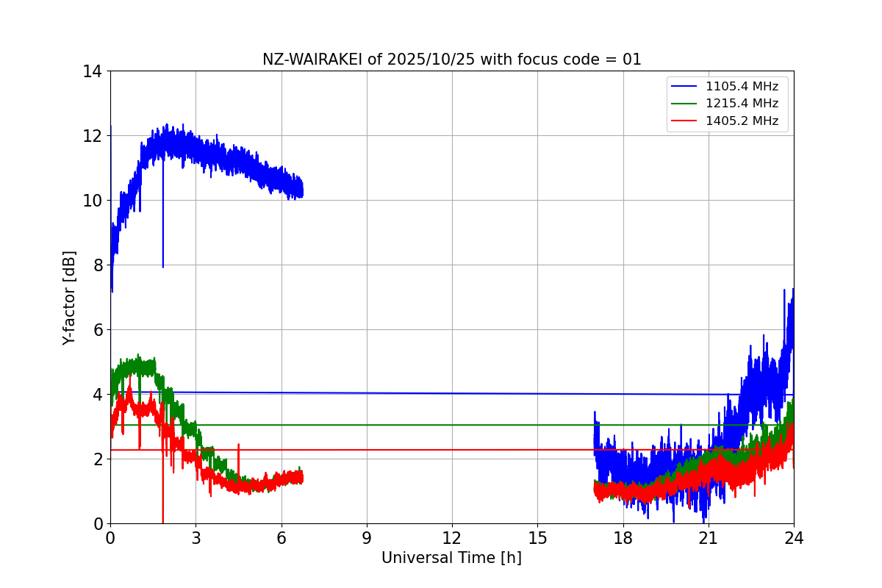Select the 1215.4 MHz legend label
Image resolution: width=882 pixels, height=588 pixels.
point(742,104)
